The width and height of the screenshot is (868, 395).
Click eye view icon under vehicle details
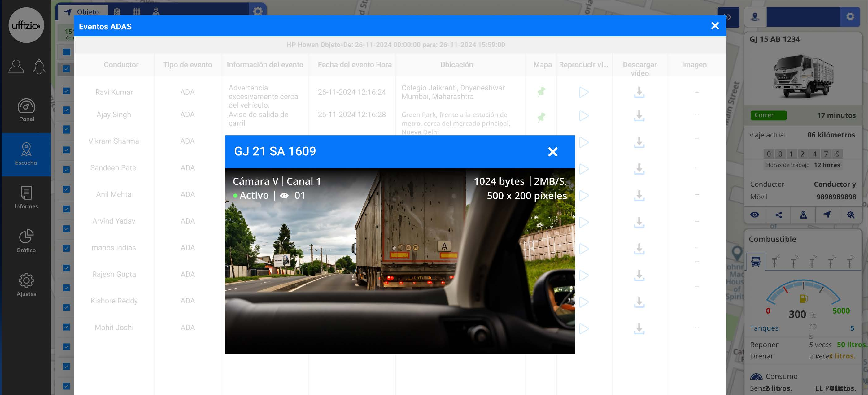point(755,215)
